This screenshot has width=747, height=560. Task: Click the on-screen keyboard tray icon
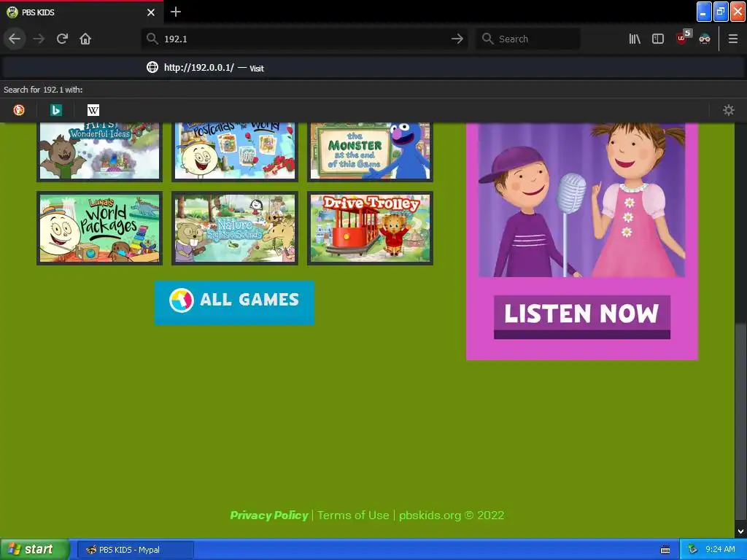(665, 550)
